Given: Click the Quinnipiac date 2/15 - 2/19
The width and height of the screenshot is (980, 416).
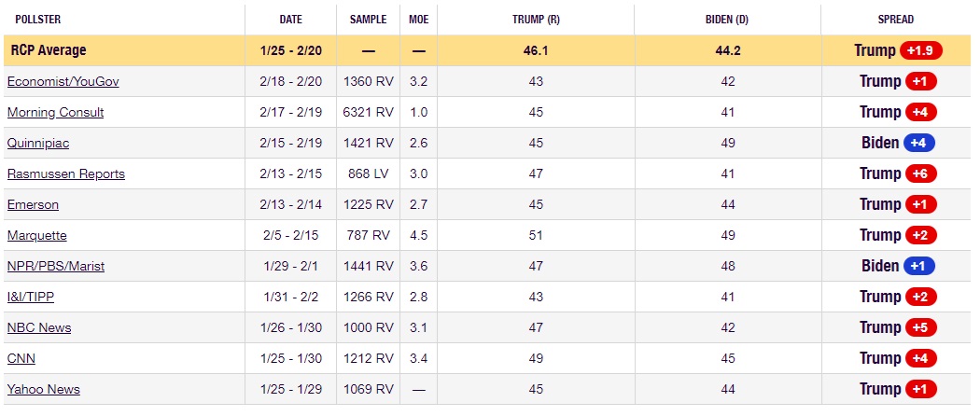Looking at the screenshot, I should click(290, 143).
